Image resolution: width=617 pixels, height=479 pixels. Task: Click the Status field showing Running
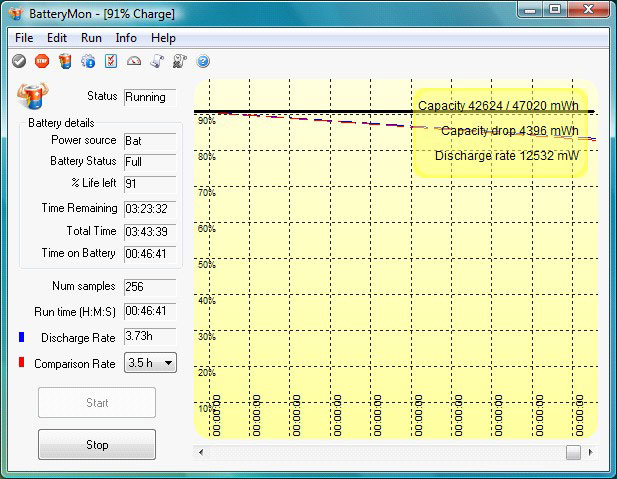tap(150, 97)
